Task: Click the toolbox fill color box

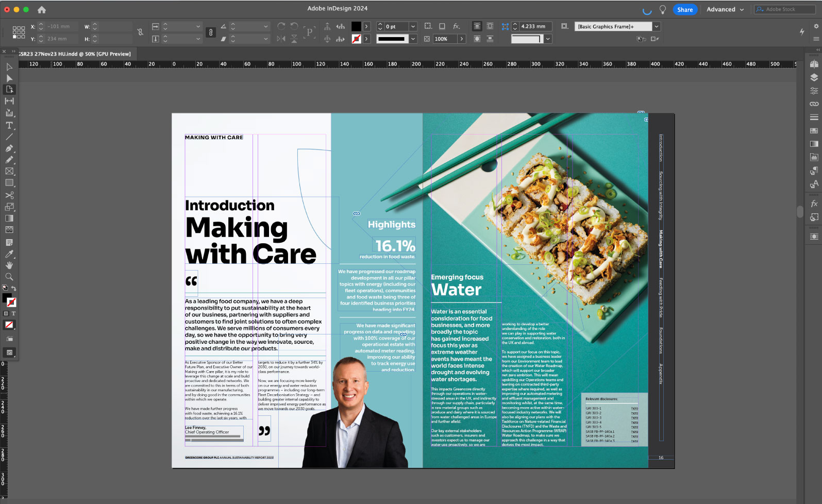Action: 7,298
